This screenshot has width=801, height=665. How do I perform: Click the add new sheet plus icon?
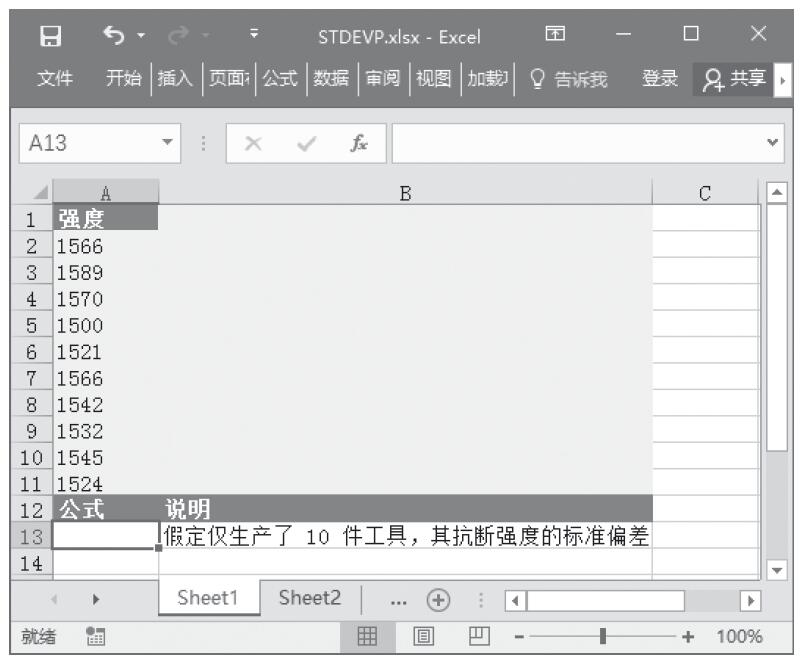(436, 599)
